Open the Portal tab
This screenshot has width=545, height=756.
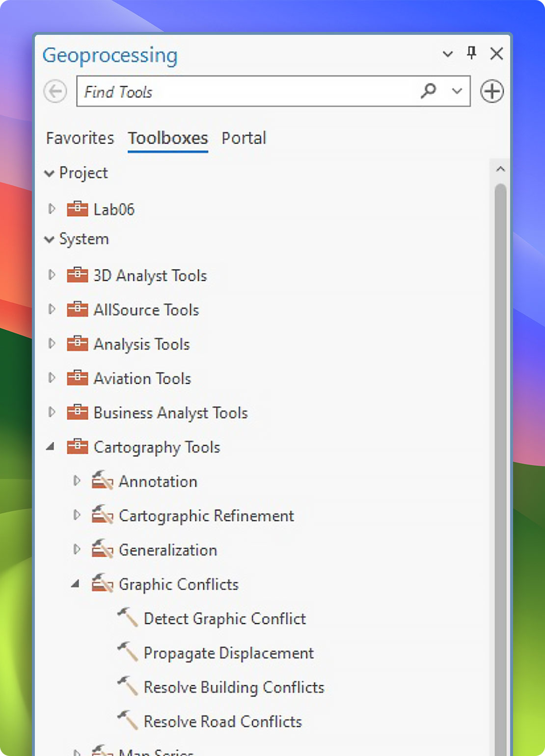[x=244, y=138]
